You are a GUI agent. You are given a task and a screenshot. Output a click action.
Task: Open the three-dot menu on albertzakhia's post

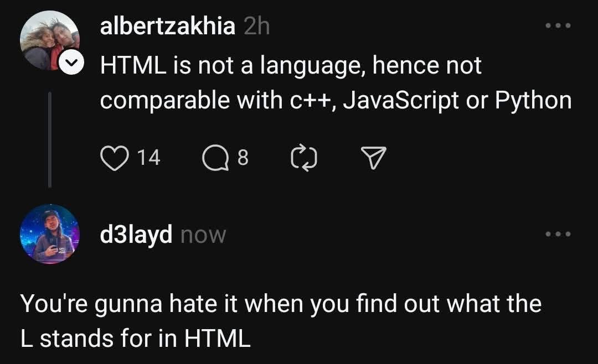pyautogui.click(x=558, y=26)
